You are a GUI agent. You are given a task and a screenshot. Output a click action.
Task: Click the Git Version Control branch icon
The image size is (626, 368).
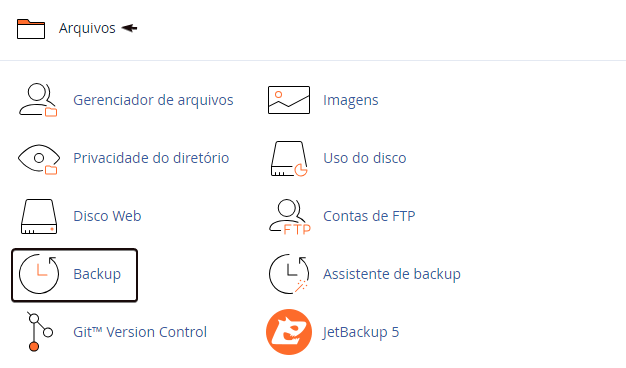[x=39, y=332]
